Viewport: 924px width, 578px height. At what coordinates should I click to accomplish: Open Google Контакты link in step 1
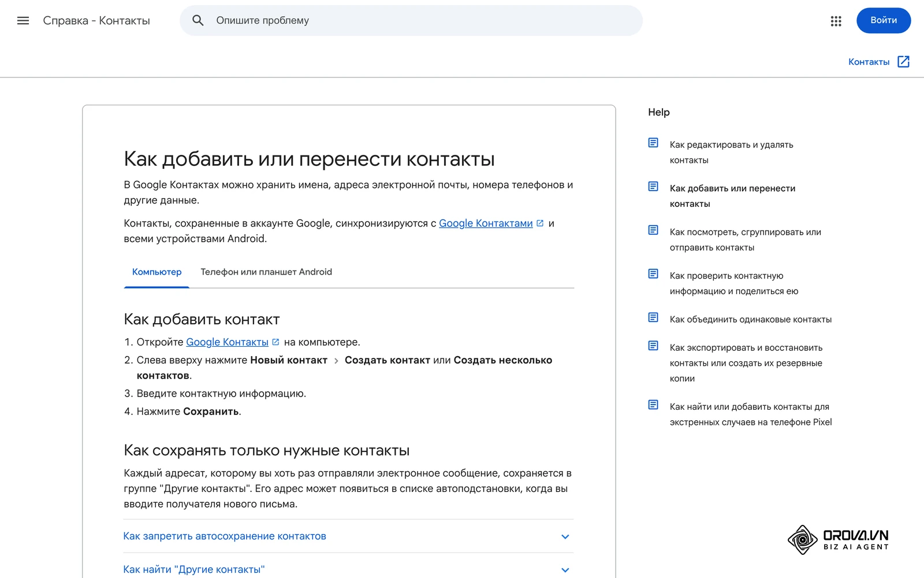227,342
